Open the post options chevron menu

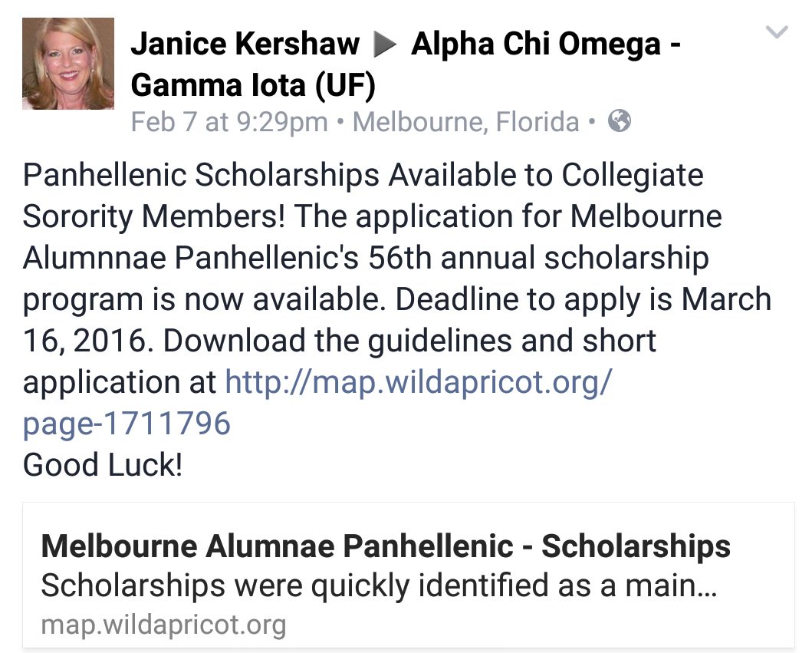pyautogui.click(x=777, y=32)
